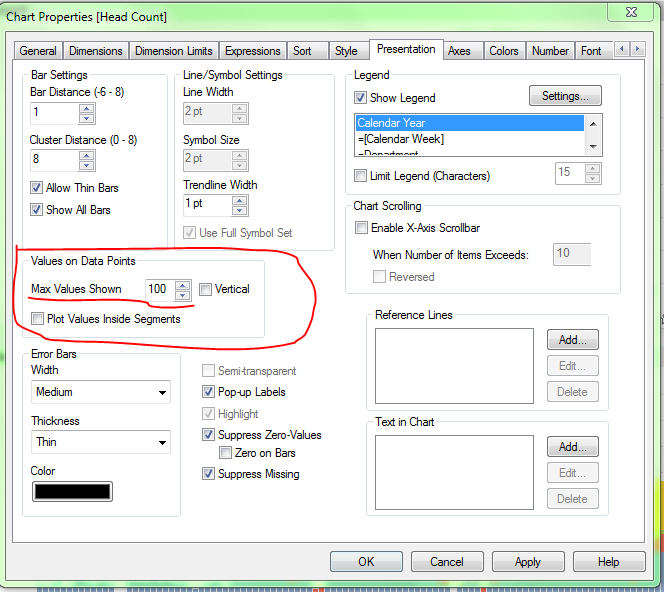Go to the Style tab

349,51
